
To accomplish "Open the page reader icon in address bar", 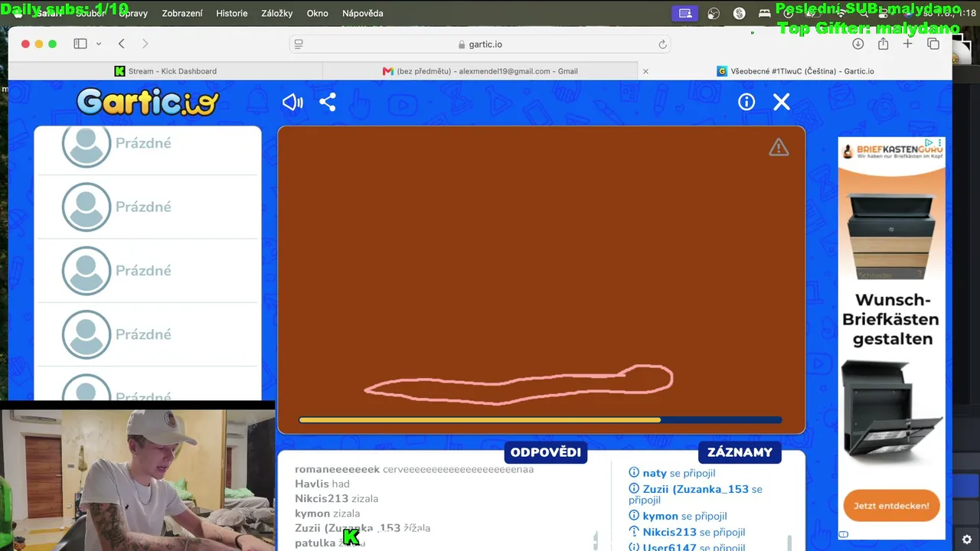I will (x=299, y=44).
